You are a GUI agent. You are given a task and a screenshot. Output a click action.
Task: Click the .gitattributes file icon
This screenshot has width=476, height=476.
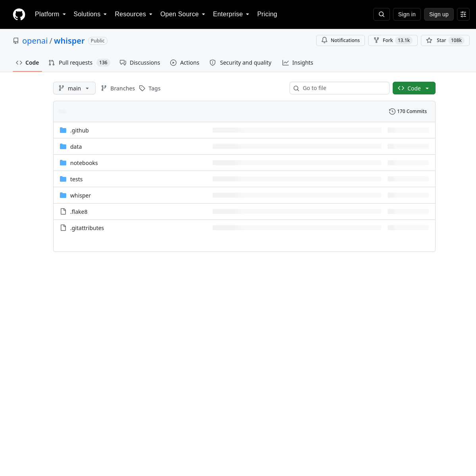pyautogui.click(x=63, y=228)
